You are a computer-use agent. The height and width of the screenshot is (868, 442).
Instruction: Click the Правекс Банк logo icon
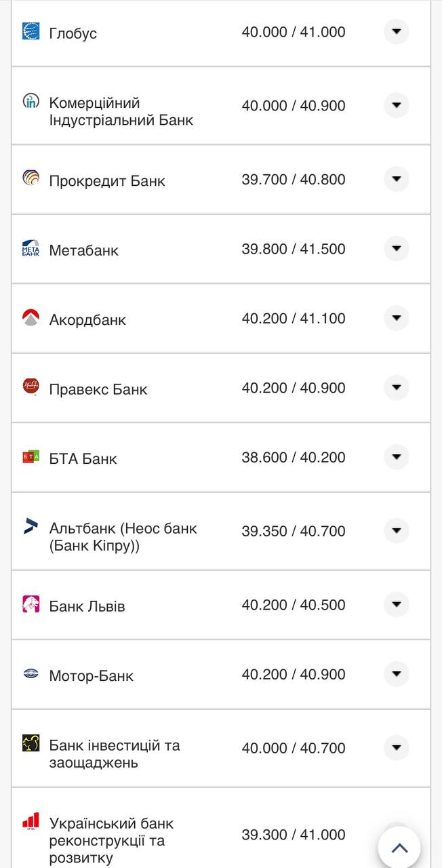(31, 387)
